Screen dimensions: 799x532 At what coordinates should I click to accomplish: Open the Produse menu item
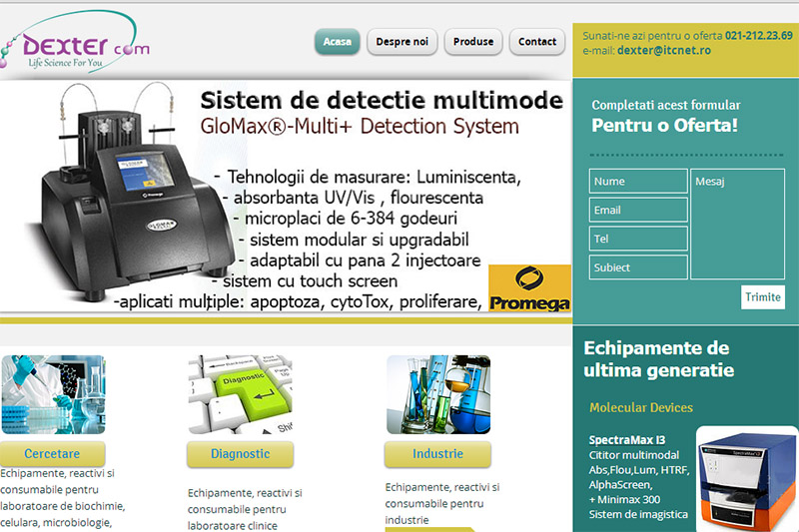[473, 42]
